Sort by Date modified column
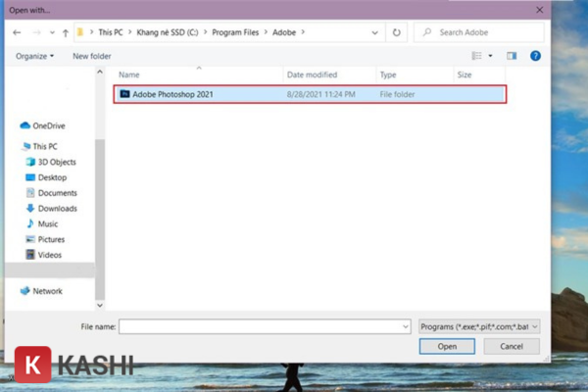 coord(312,74)
